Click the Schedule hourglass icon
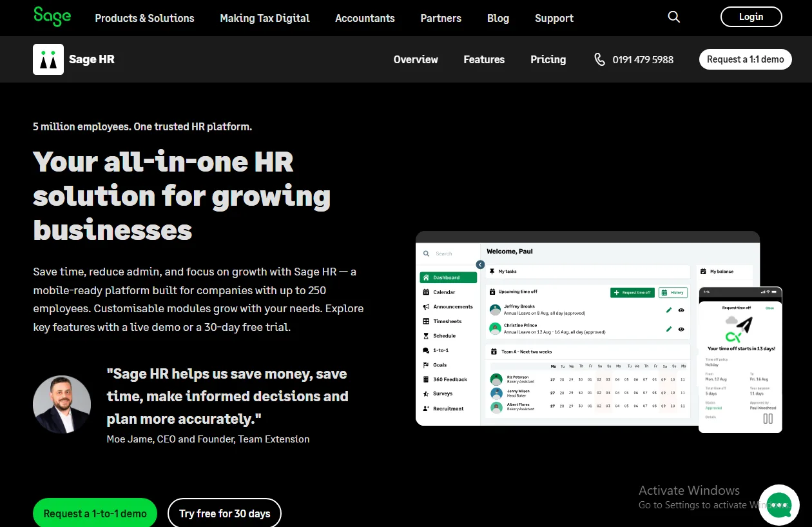The image size is (812, 527). point(426,336)
